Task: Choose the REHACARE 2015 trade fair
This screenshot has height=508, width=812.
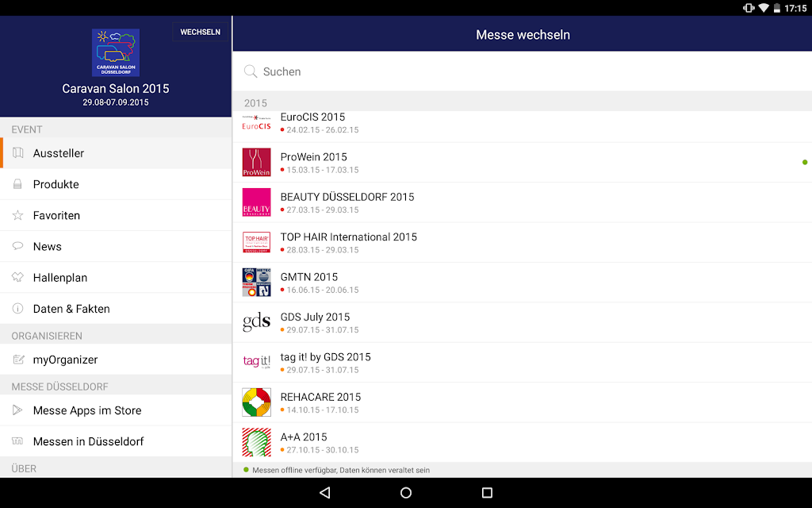Action: click(x=523, y=402)
